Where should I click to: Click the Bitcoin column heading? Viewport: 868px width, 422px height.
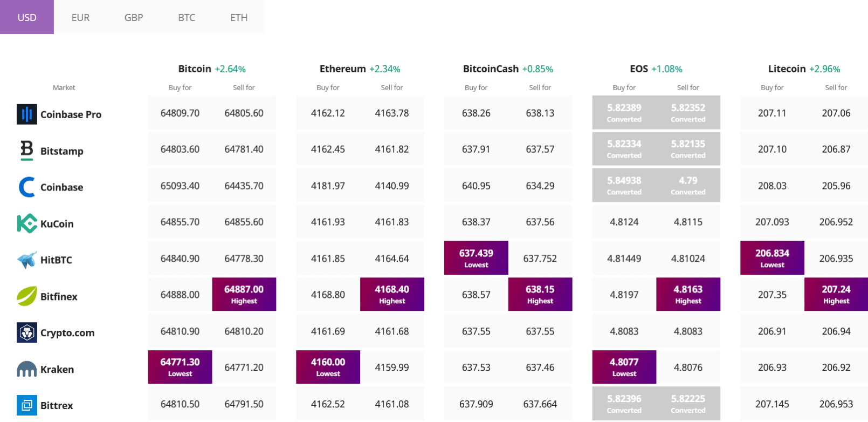[x=195, y=69]
